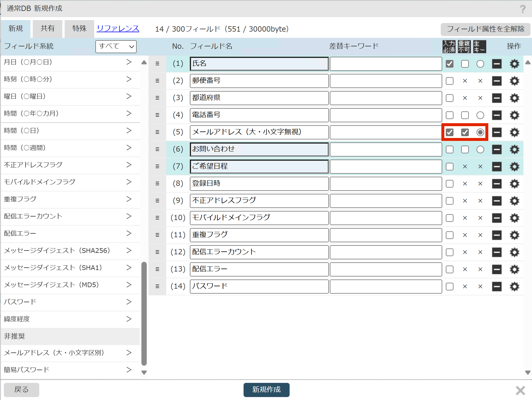Toggle 重複不可 checkbox for 氏名 row

[x=465, y=64]
